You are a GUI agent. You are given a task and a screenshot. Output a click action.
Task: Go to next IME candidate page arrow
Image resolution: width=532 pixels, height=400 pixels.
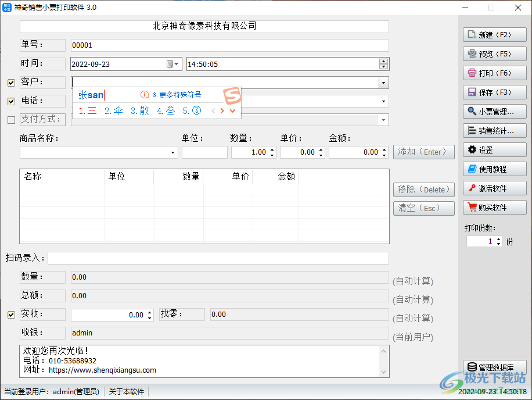(222, 110)
